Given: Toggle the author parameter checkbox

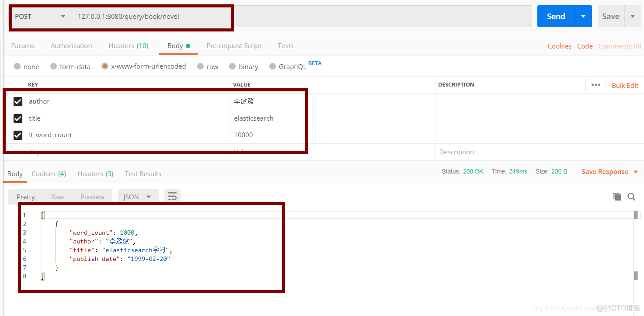Looking at the screenshot, I should coord(18,101).
